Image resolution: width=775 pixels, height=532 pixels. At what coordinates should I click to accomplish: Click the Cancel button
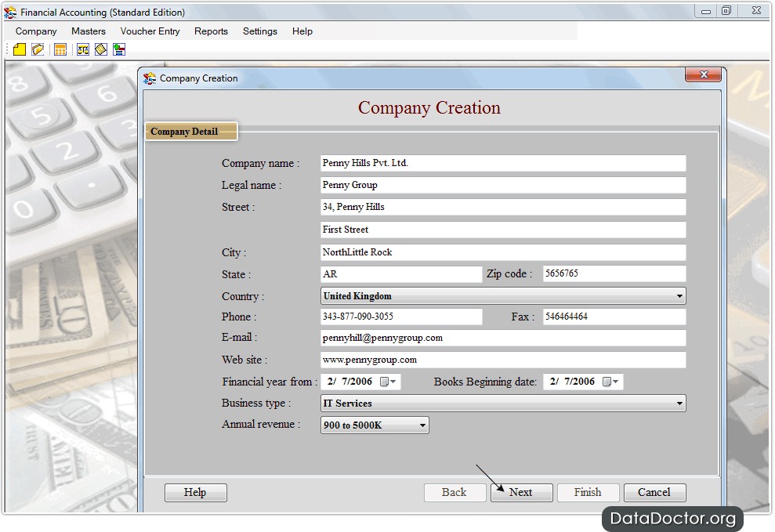pyautogui.click(x=654, y=493)
